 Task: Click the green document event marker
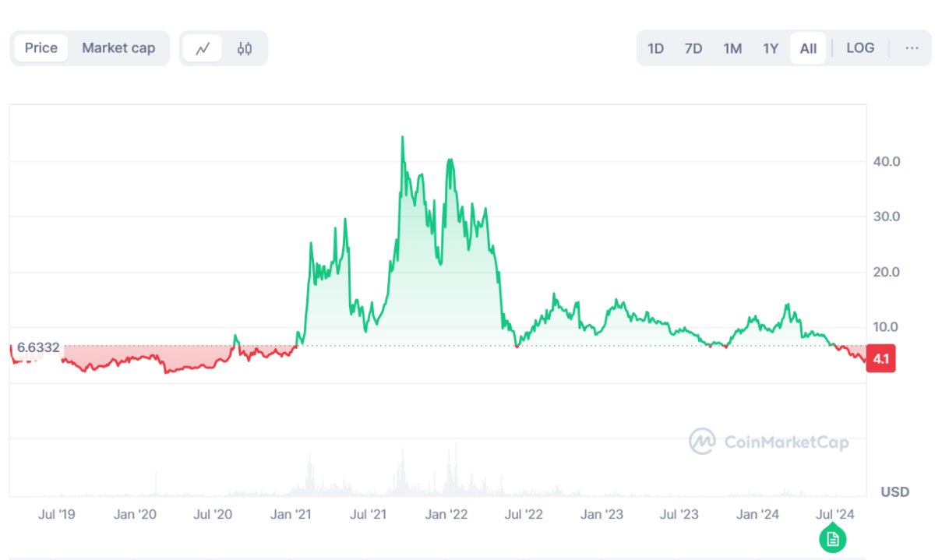click(833, 538)
